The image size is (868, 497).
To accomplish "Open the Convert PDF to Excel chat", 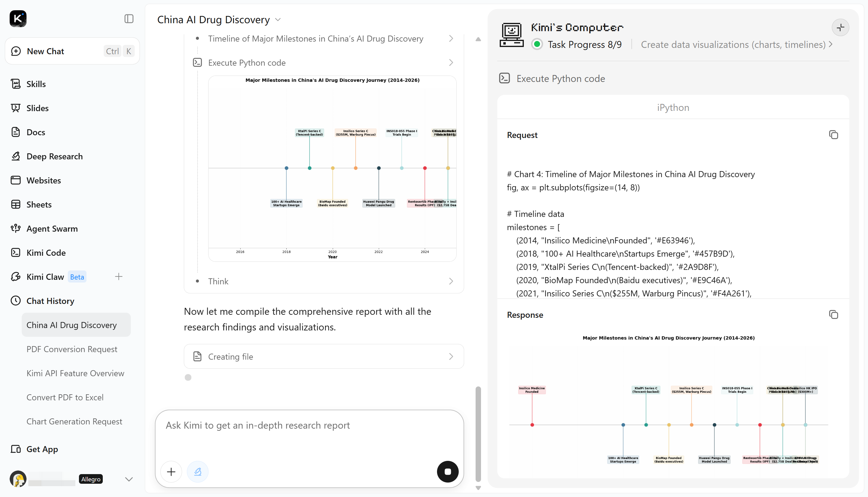I will (x=65, y=397).
